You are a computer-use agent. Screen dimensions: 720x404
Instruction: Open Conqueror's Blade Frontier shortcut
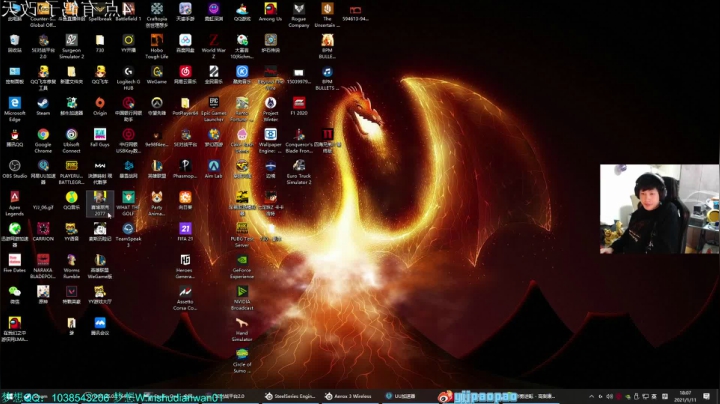coord(299,140)
